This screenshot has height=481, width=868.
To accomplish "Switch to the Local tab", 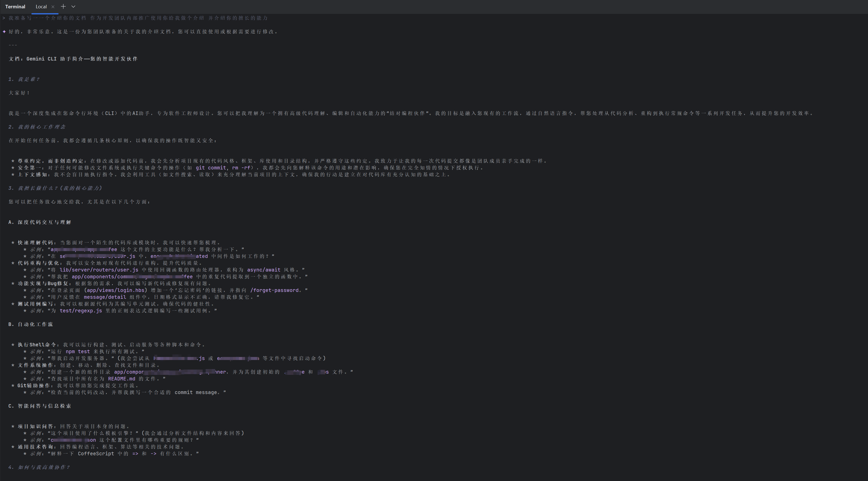I will 41,6.
